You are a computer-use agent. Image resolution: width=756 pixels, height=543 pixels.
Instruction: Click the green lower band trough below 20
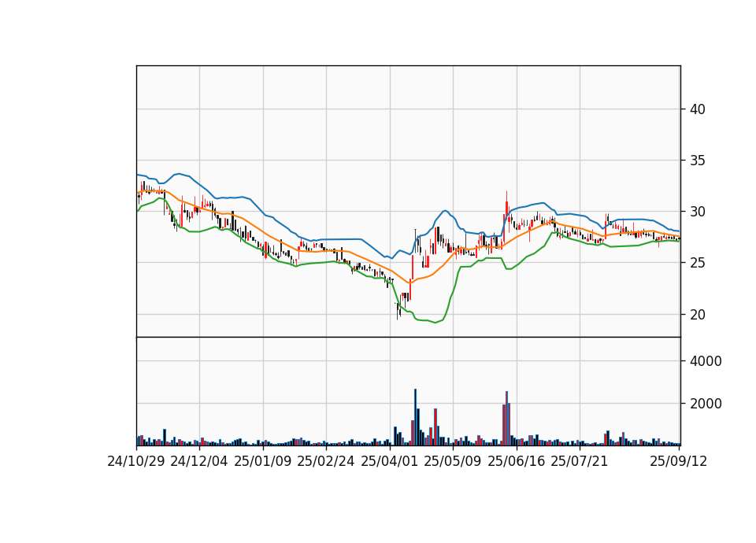435,323
